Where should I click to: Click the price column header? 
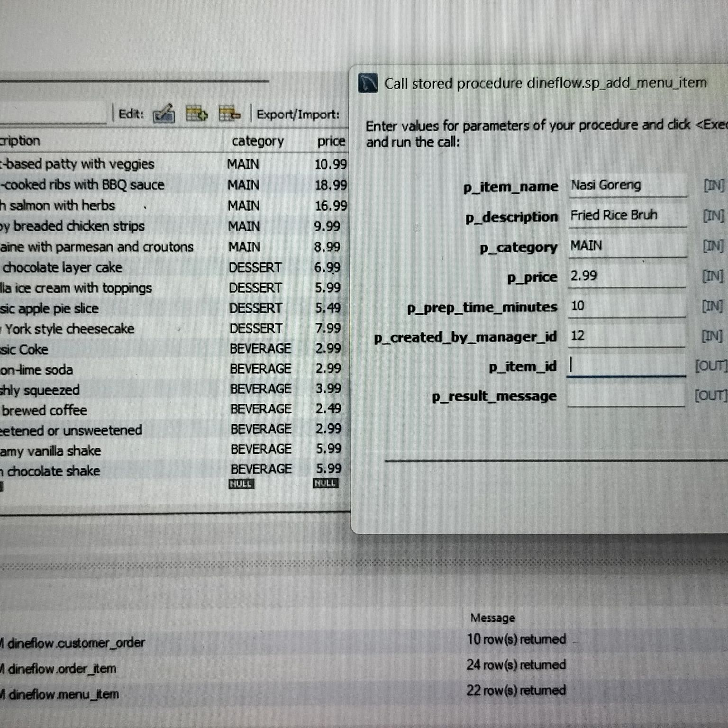(x=331, y=141)
